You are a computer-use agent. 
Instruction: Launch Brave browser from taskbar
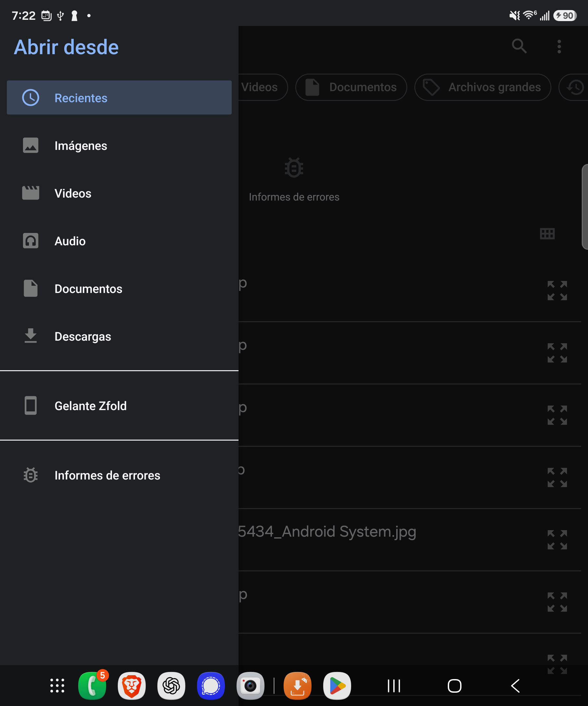(131, 686)
